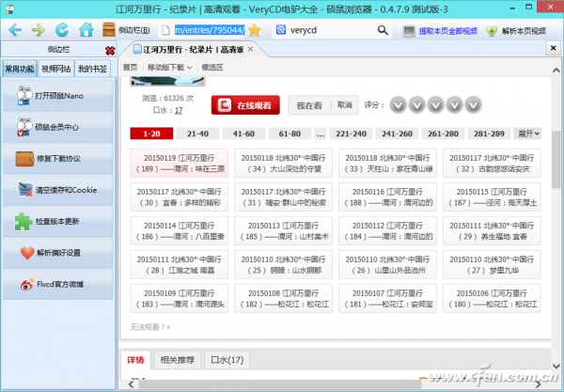
Task: Reload the page with refresh icon
Action: (62, 30)
